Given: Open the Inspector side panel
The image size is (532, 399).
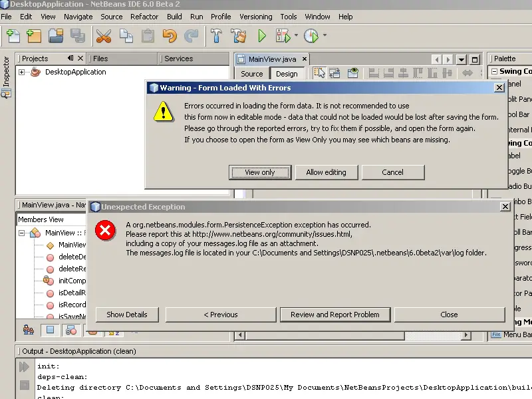Looking at the screenshot, I should pos(6,77).
